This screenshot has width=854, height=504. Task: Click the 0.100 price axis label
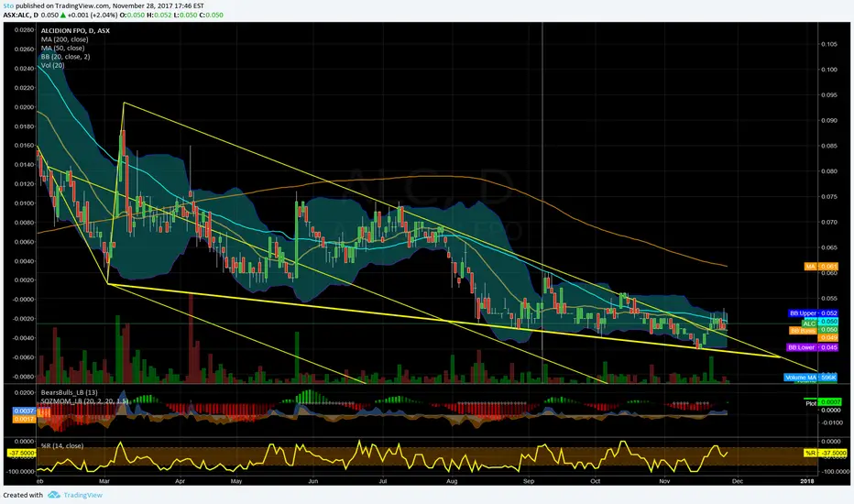pyautogui.click(x=829, y=70)
